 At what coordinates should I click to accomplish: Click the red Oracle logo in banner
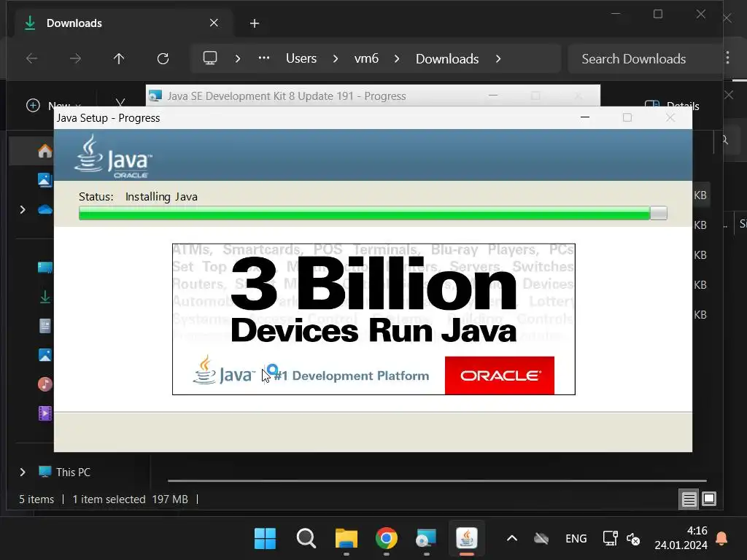point(499,376)
